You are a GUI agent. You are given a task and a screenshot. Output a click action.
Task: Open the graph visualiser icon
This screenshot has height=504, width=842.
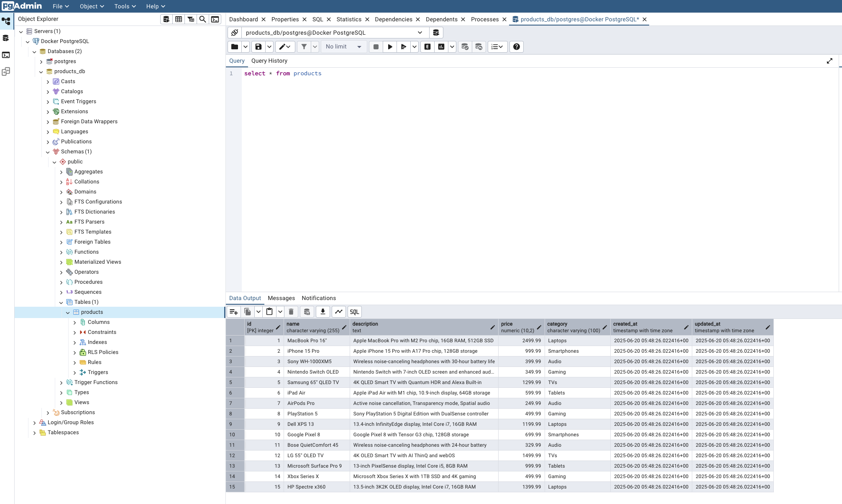(339, 312)
